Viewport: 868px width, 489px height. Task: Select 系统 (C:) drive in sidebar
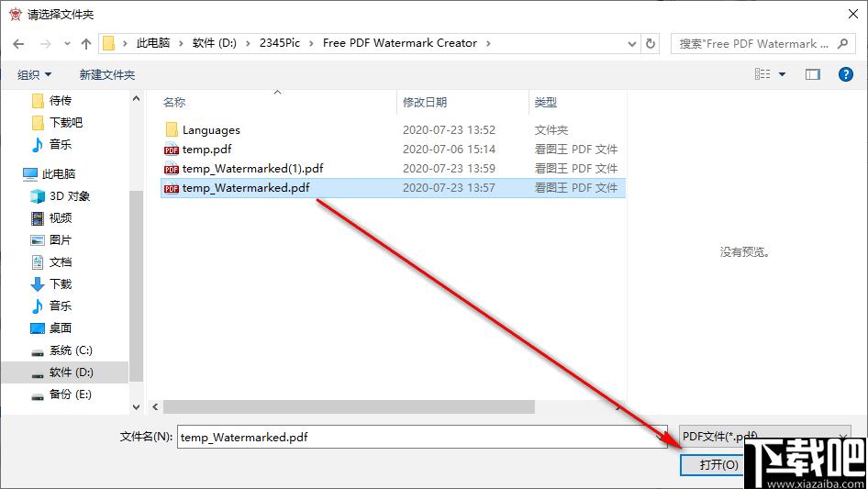click(71, 350)
